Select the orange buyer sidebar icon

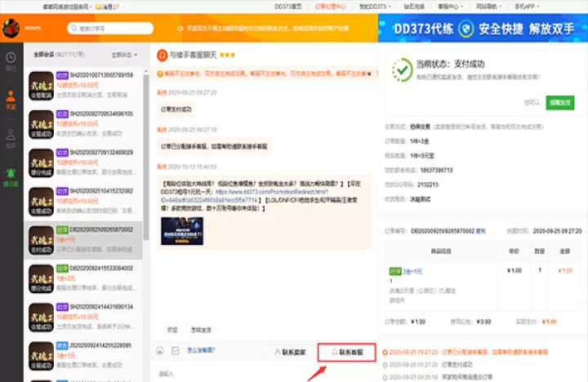coord(11,96)
